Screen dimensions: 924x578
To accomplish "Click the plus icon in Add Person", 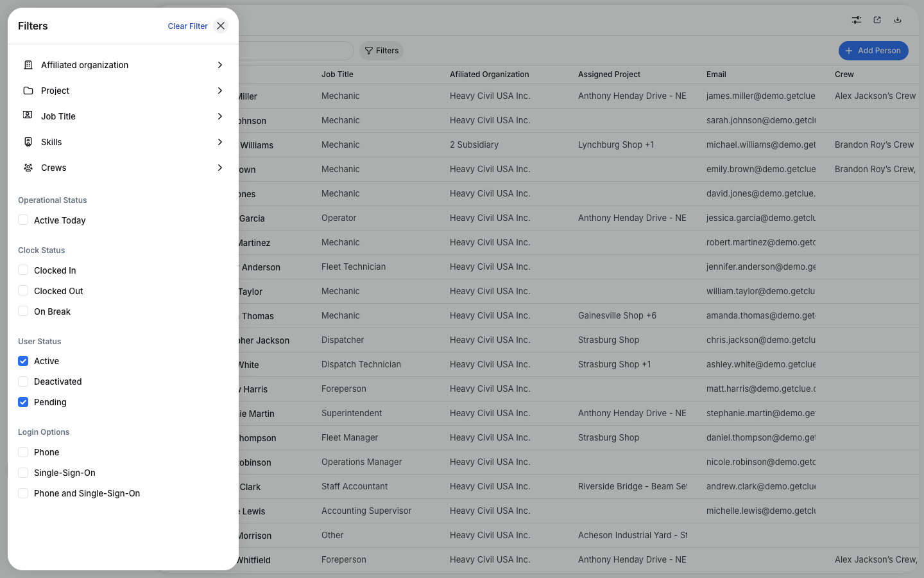I will (849, 51).
